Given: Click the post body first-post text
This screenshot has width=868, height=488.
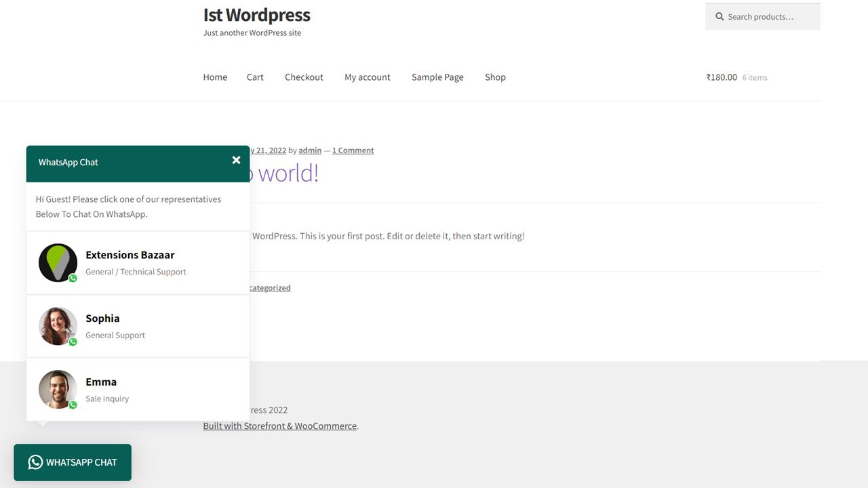Looking at the screenshot, I should coord(388,236).
